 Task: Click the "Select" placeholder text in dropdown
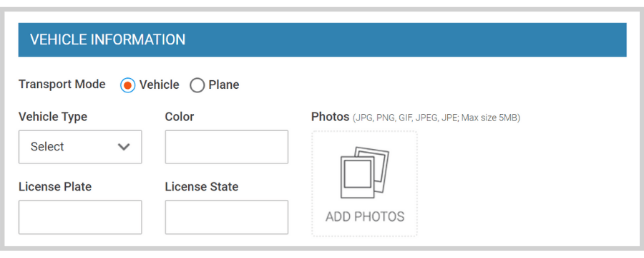coord(47,146)
